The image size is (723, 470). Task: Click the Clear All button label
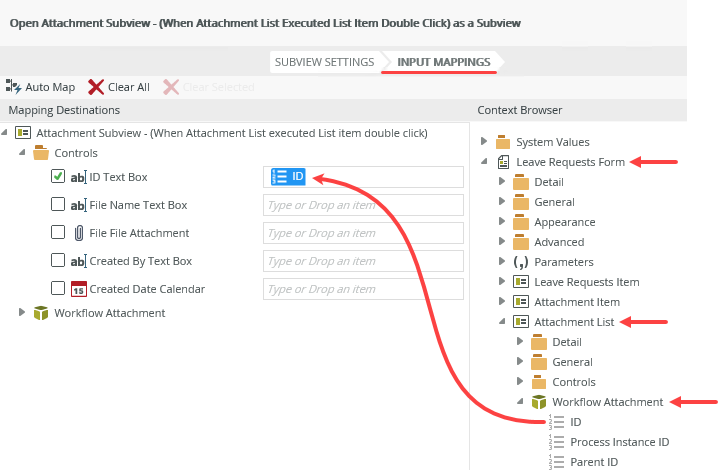coord(129,87)
